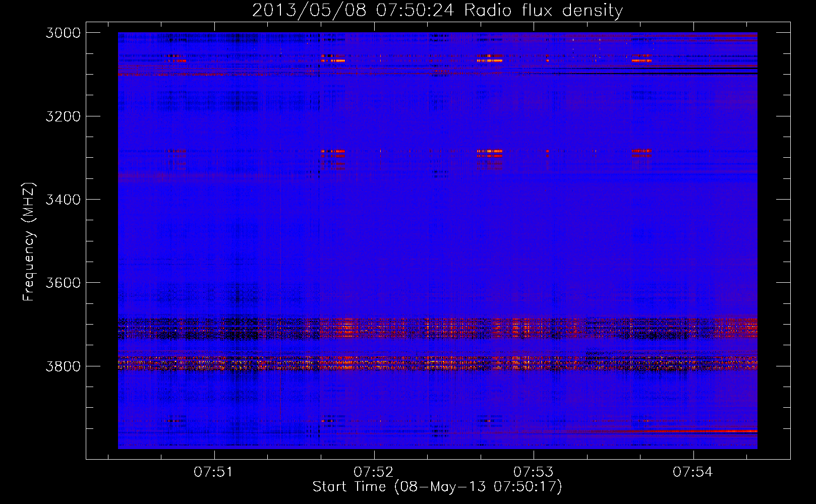
Task: Click the plot title '2013/05/08 07:50:24 Radio flux density'
Action: tap(437, 10)
